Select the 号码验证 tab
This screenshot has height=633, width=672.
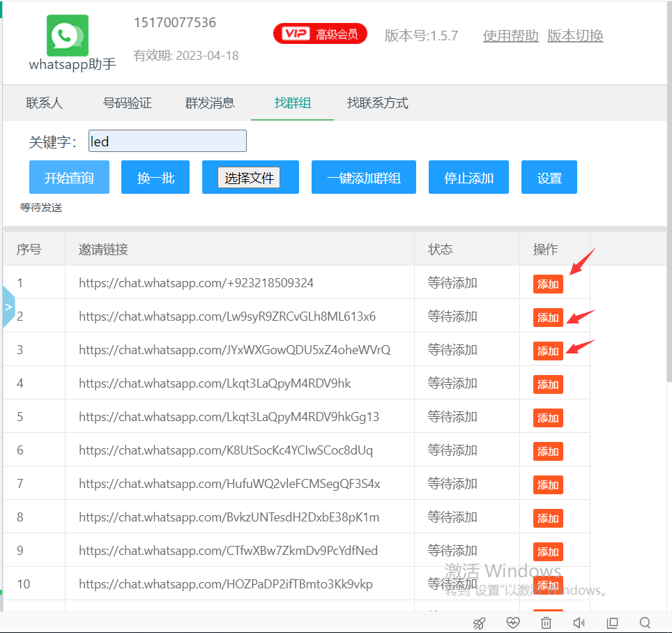click(128, 103)
